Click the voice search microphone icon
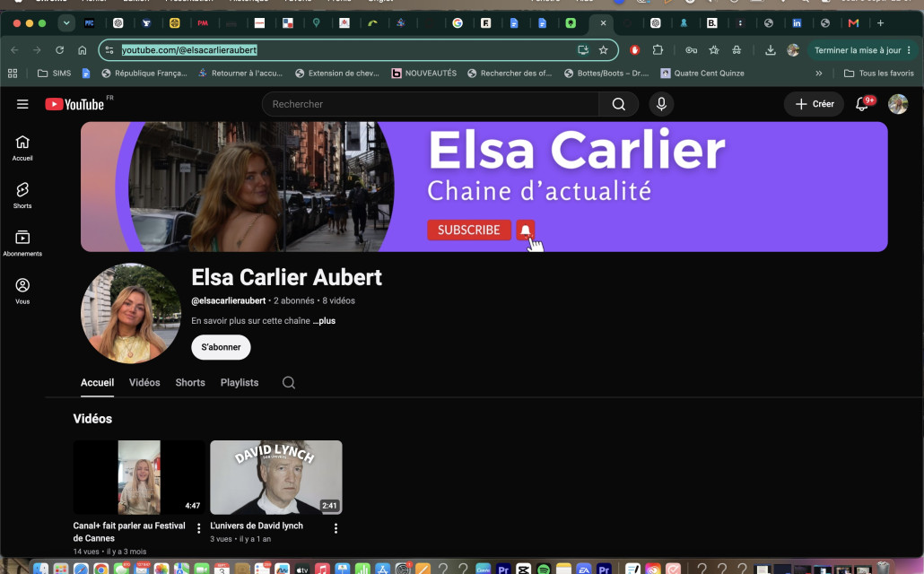This screenshot has width=924, height=574. pyautogui.click(x=661, y=104)
